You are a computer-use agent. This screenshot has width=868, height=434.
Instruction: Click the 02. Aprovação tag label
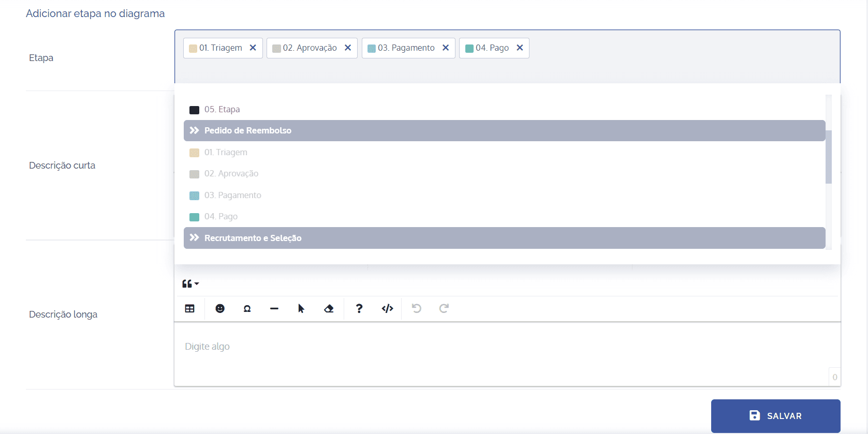click(x=310, y=48)
